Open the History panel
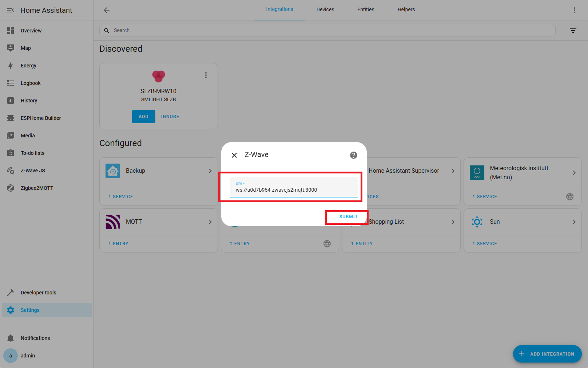This screenshot has width=588, height=368. coord(47,101)
